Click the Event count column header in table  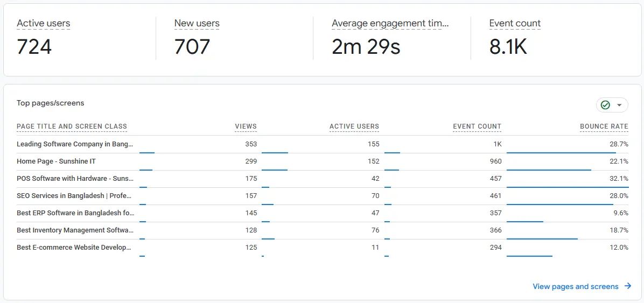pyautogui.click(x=477, y=126)
